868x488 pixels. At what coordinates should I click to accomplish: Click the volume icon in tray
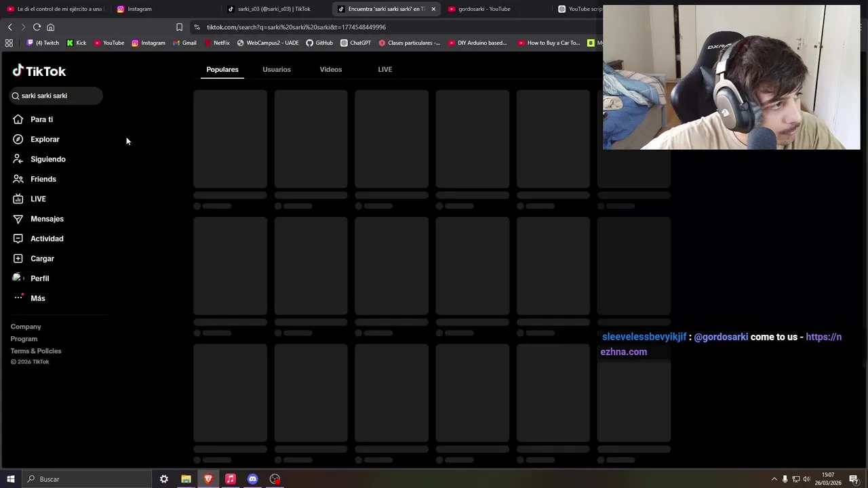pos(806,479)
